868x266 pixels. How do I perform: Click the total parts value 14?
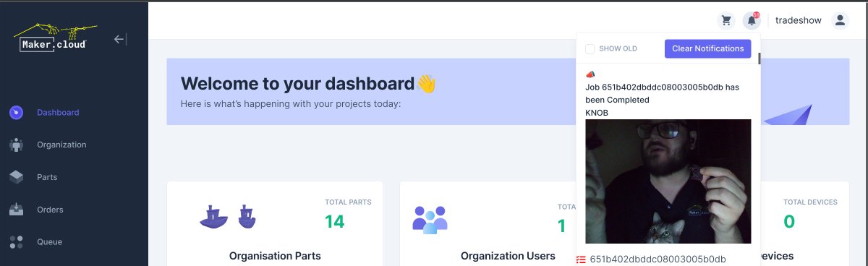[x=334, y=222]
